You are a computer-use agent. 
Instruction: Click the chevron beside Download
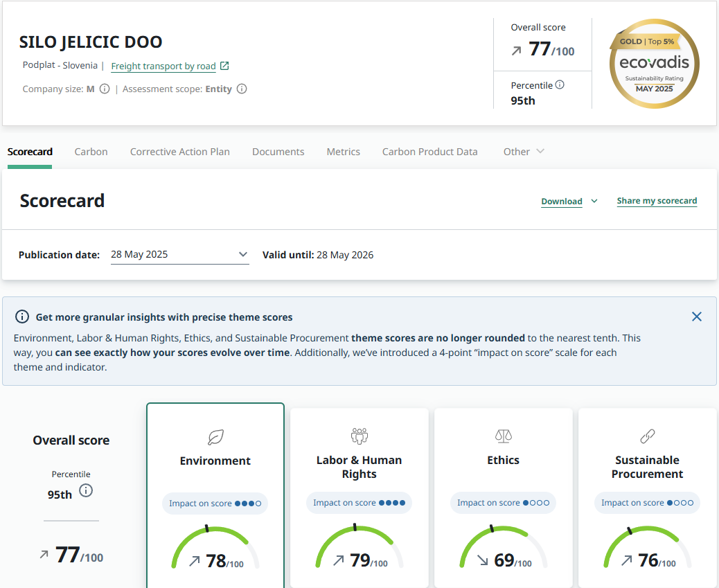coord(594,201)
